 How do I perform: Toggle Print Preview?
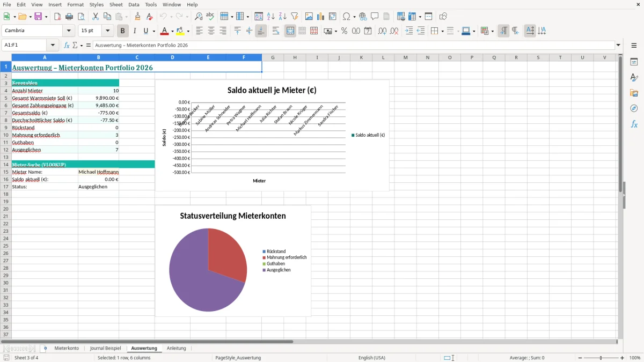click(x=81, y=17)
